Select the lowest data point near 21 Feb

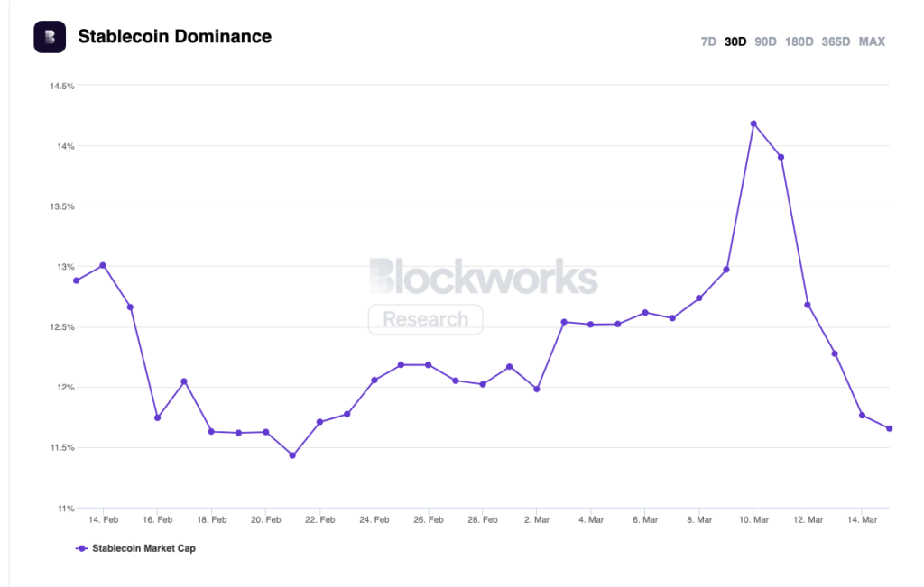[x=292, y=455]
